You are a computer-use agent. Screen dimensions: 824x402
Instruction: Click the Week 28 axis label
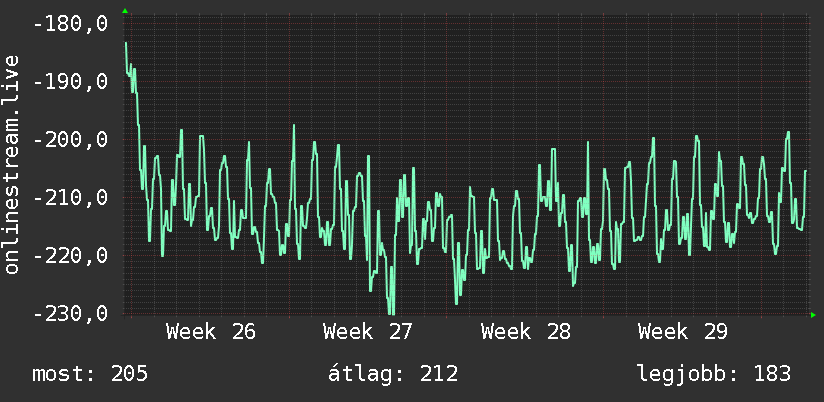pyautogui.click(x=526, y=332)
